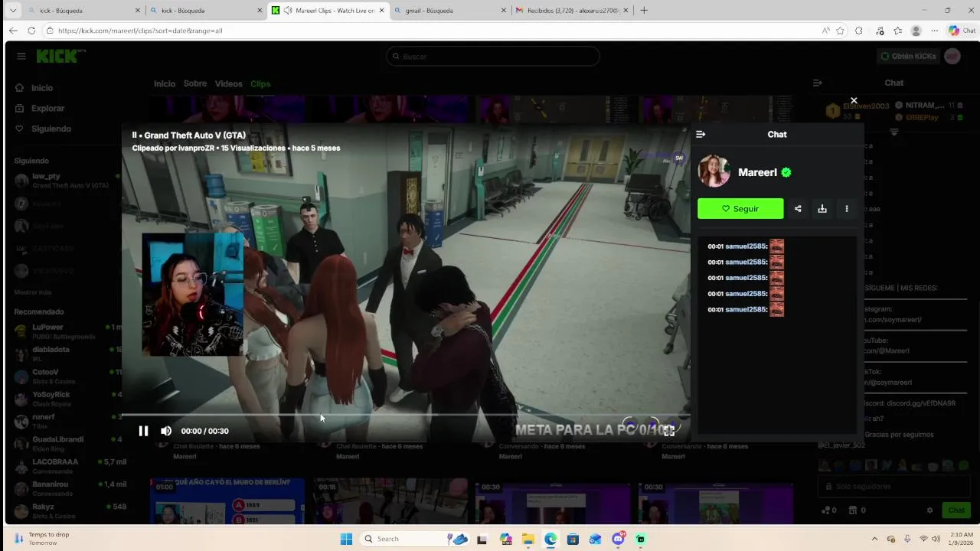Show hidden system tray icons
The image size is (980, 551).
pos(874,539)
